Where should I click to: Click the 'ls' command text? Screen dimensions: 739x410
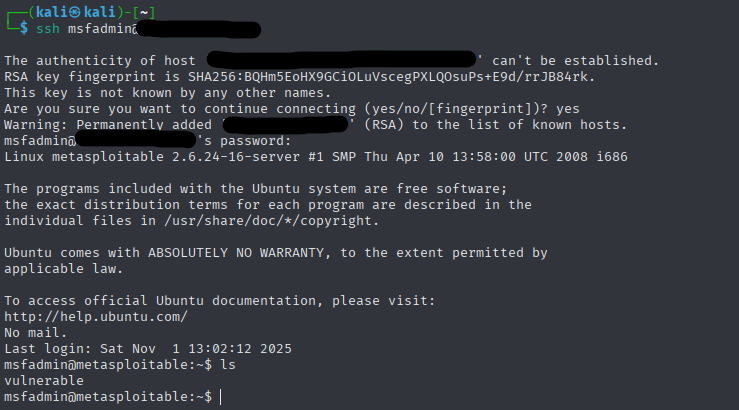coord(228,365)
